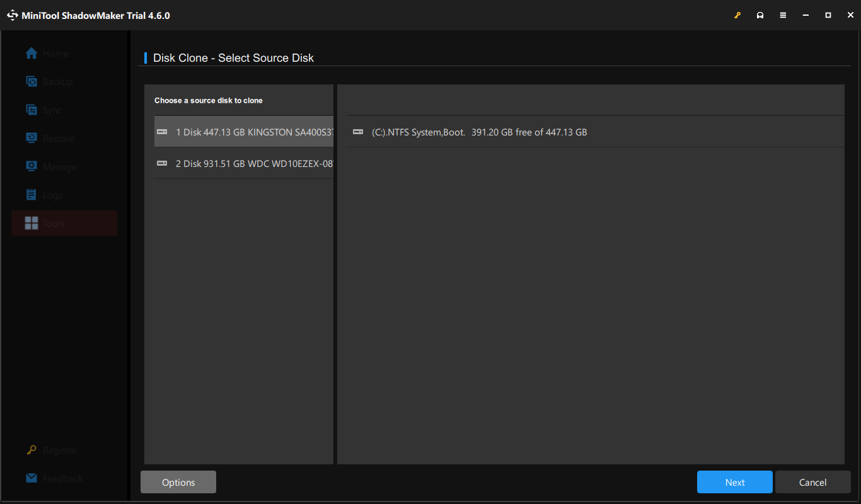The height and width of the screenshot is (504, 861).
Task: Click the Register key icon in sidebar
Action: click(x=32, y=450)
